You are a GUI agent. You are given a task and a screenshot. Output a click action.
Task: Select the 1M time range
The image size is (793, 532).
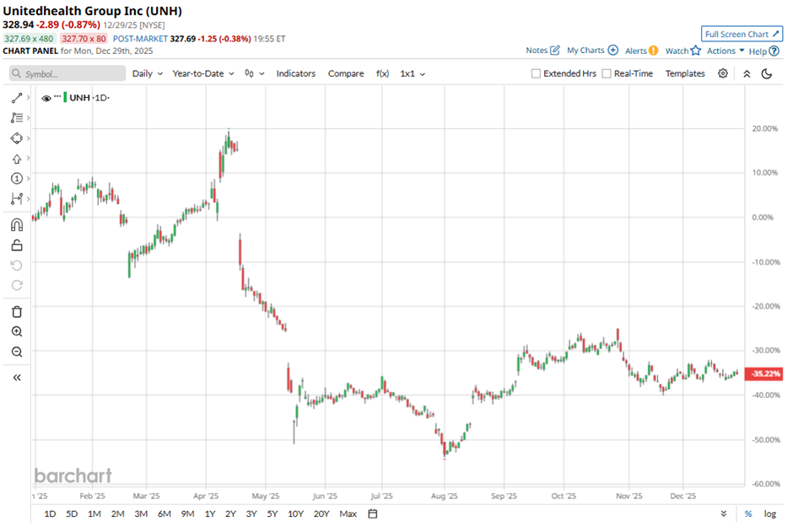pyautogui.click(x=94, y=513)
